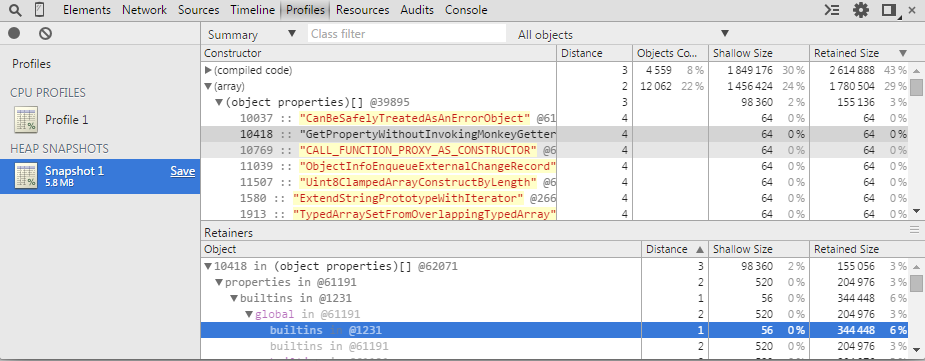This screenshot has height=361, width=925.
Task: Focus the Class filter input
Action: 406,34
